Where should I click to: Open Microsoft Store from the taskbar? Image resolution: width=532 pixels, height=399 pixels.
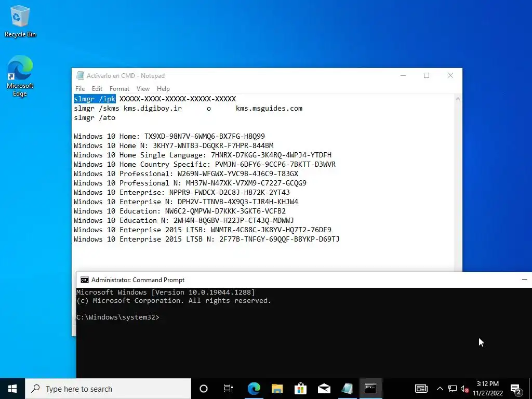point(301,389)
